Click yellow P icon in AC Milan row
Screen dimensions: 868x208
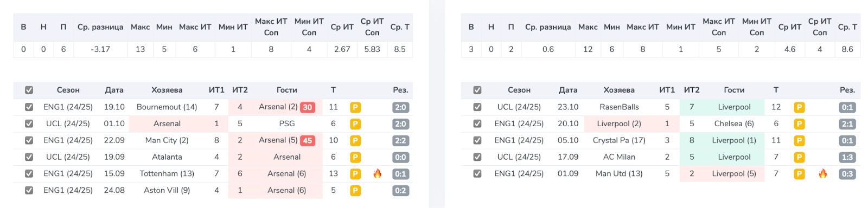point(799,157)
